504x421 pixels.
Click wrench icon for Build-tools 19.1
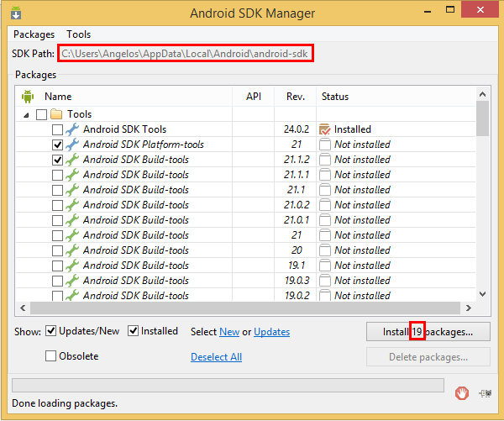[72, 266]
